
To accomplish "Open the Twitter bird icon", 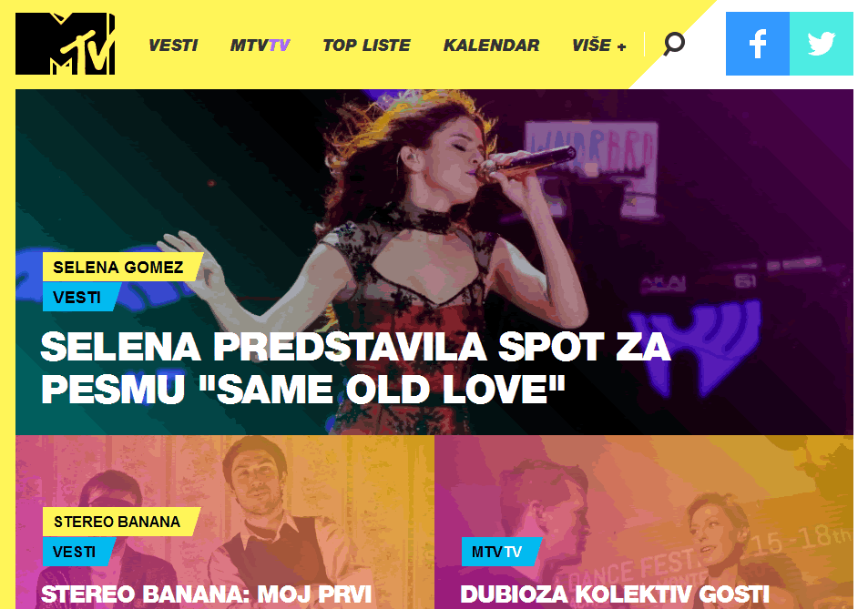I will (821, 44).
